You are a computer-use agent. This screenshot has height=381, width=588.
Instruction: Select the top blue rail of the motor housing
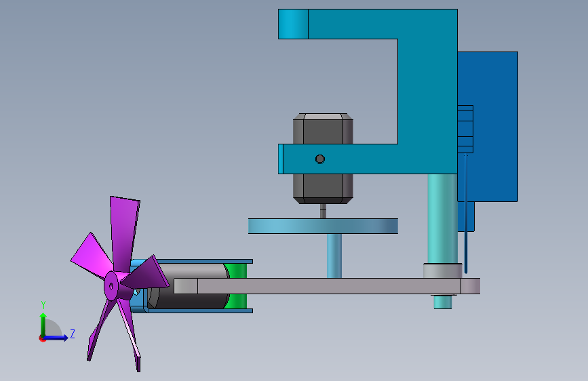click(x=204, y=262)
